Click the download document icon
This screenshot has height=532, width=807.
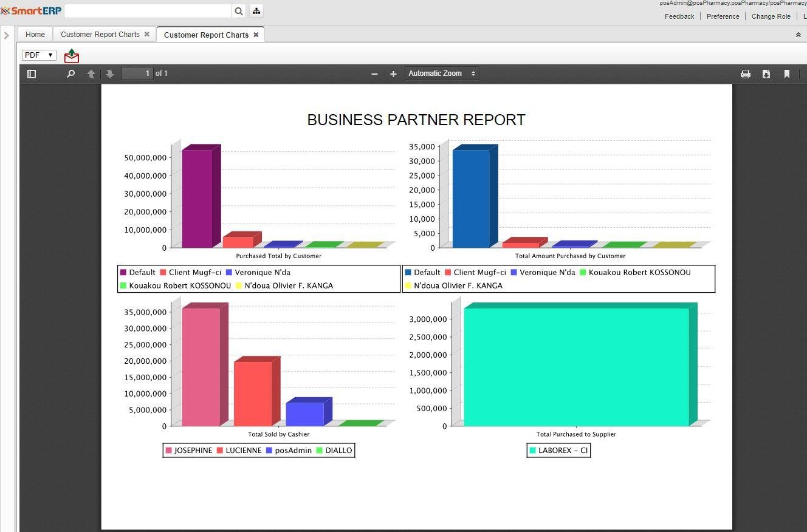(x=766, y=73)
